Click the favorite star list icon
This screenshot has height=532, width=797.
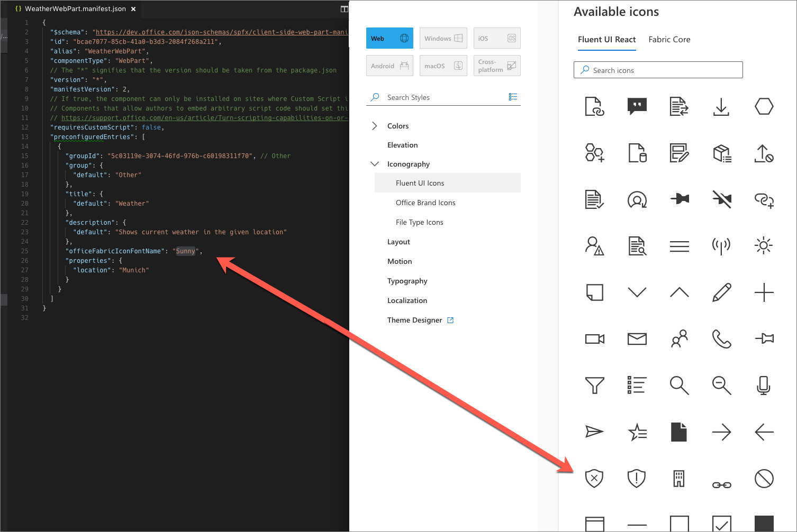click(637, 432)
